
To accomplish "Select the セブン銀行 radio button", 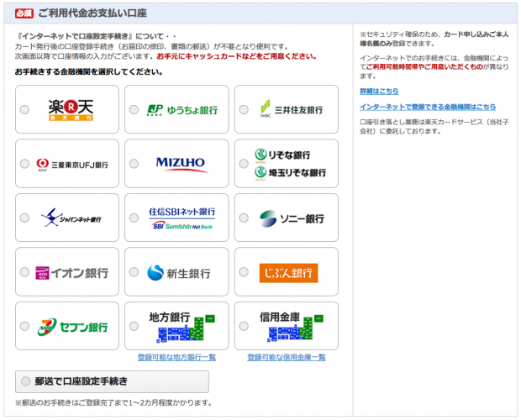I will (24, 326).
